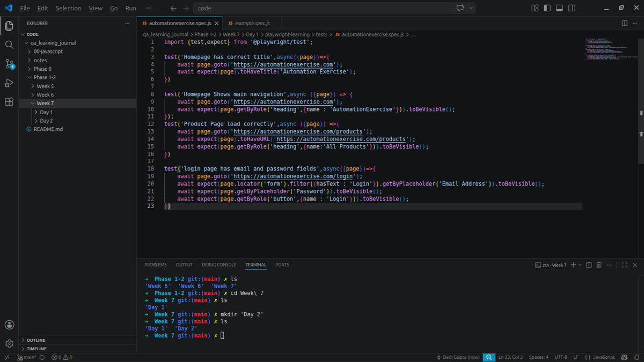Change indentation via Spaces: 4
The image size is (644, 362).
(539, 357)
